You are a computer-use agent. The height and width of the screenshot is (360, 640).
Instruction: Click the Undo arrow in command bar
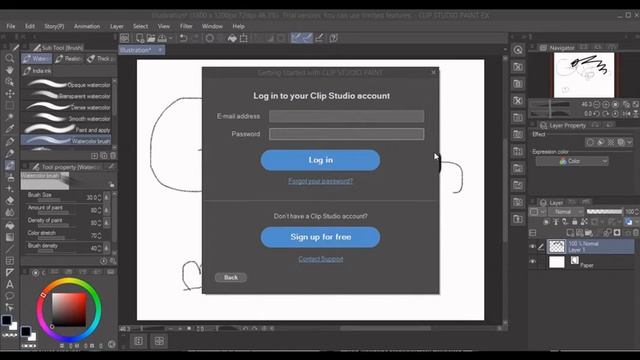click(x=183, y=38)
